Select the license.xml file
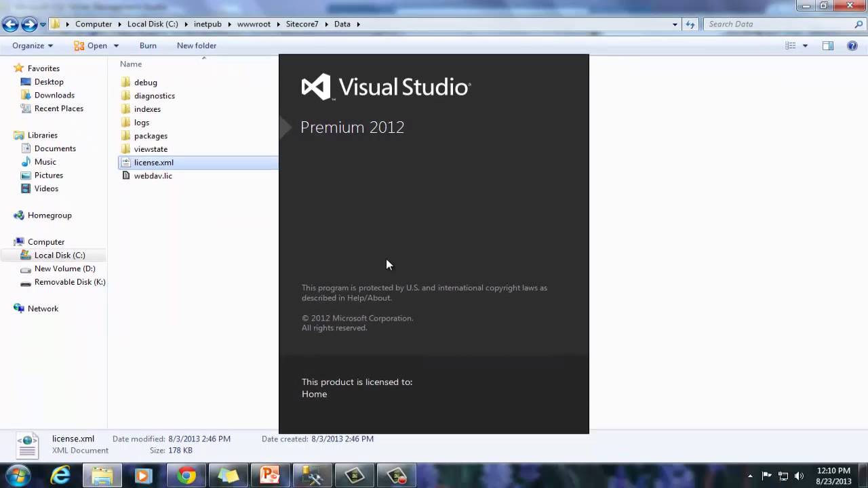Image resolution: width=868 pixels, height=488 pixels. click(153, 163)
